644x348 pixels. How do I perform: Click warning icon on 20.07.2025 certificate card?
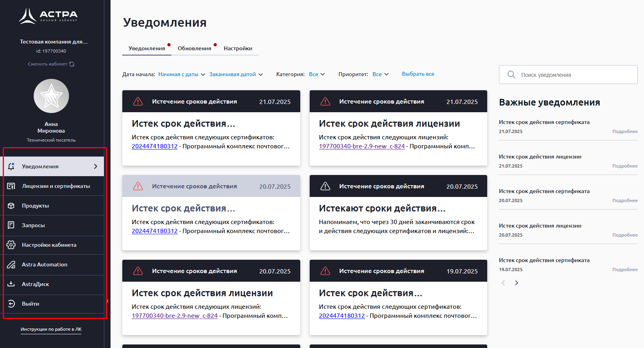[138, 186]
